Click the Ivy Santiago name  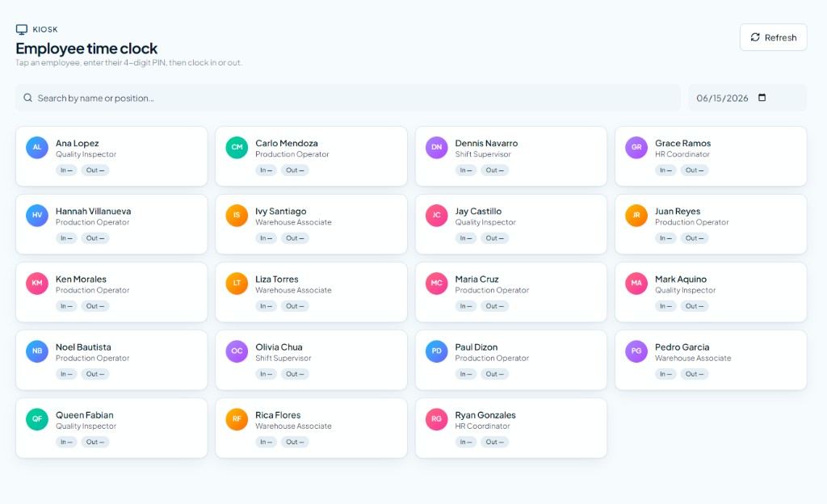(x=280, y=212)
